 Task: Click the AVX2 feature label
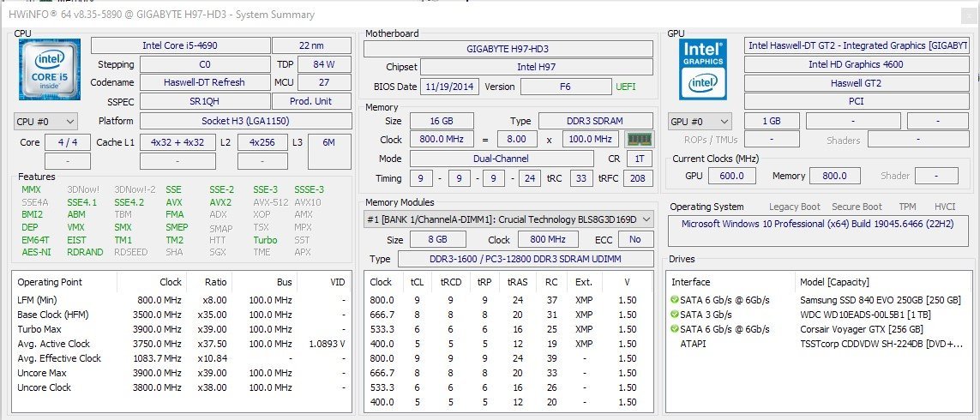tap(220, 203)
